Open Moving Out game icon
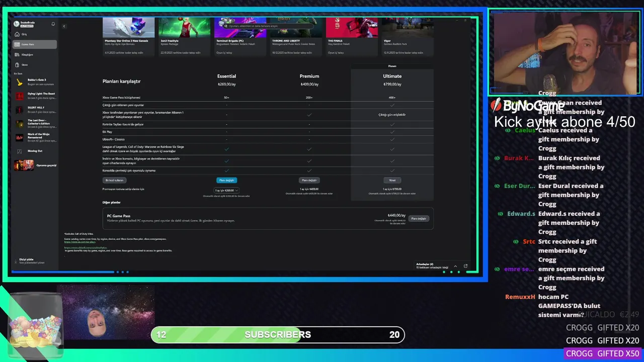 pyautogui.click(x=19, y=151)
